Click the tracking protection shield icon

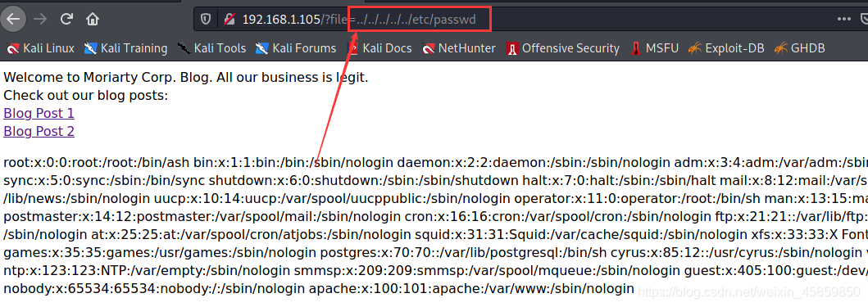tap(206, 20)
